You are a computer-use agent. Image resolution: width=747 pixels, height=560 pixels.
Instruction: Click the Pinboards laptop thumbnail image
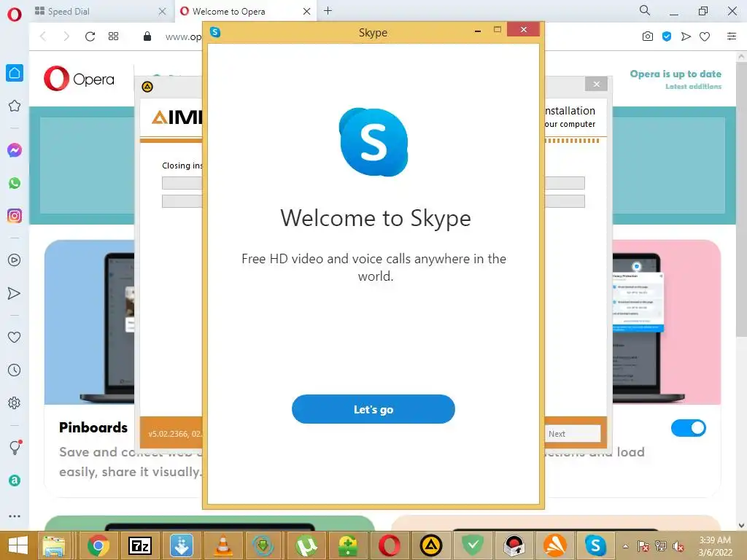coord(90,322)
